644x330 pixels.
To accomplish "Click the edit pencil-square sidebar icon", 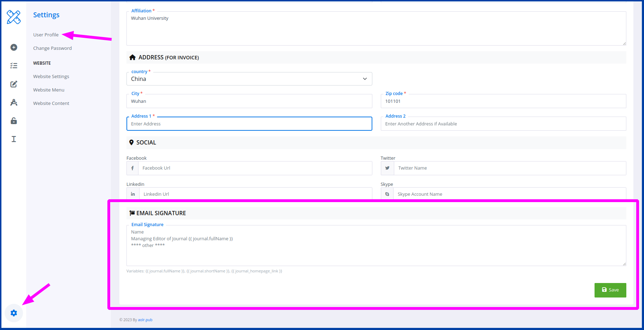I will (14, 84).
